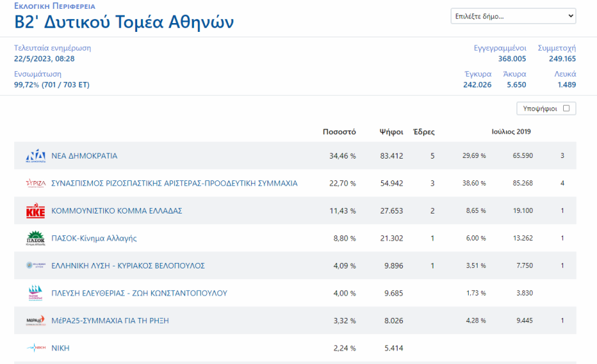
Task: Click the Ποσοστό column header
Action: point(339,132)
